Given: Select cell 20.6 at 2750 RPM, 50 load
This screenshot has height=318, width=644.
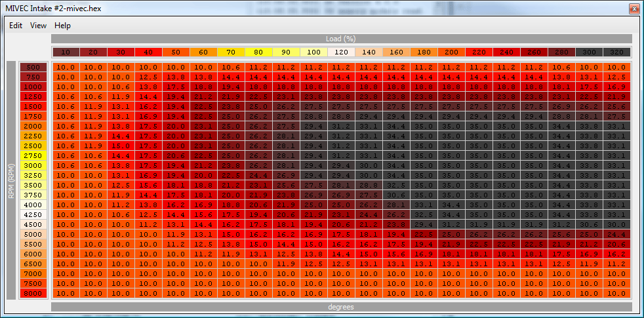Looking at the screenshot, I should pos(176,155).
